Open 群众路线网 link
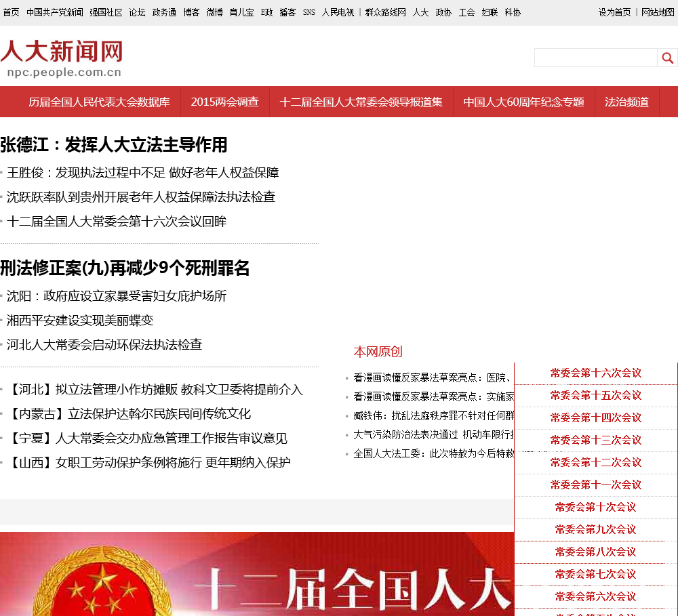Image resolution: width=678 pixels, height=616 pixels. [386, 12]
